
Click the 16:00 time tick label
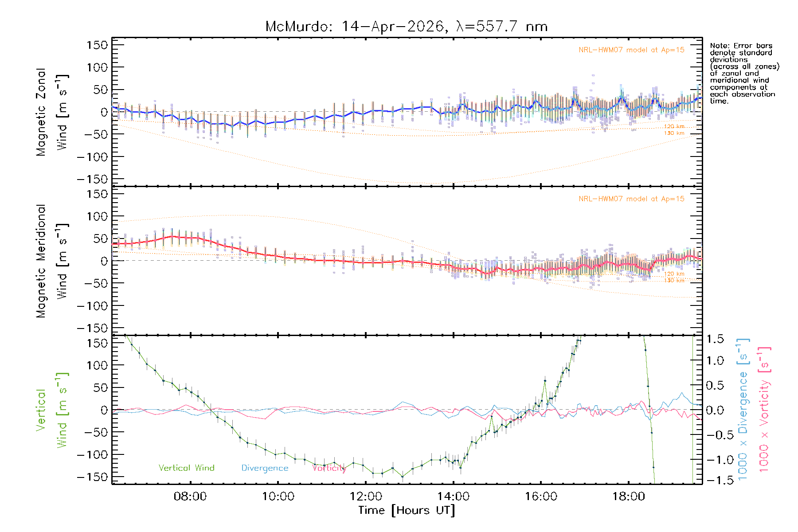point(541,496)
